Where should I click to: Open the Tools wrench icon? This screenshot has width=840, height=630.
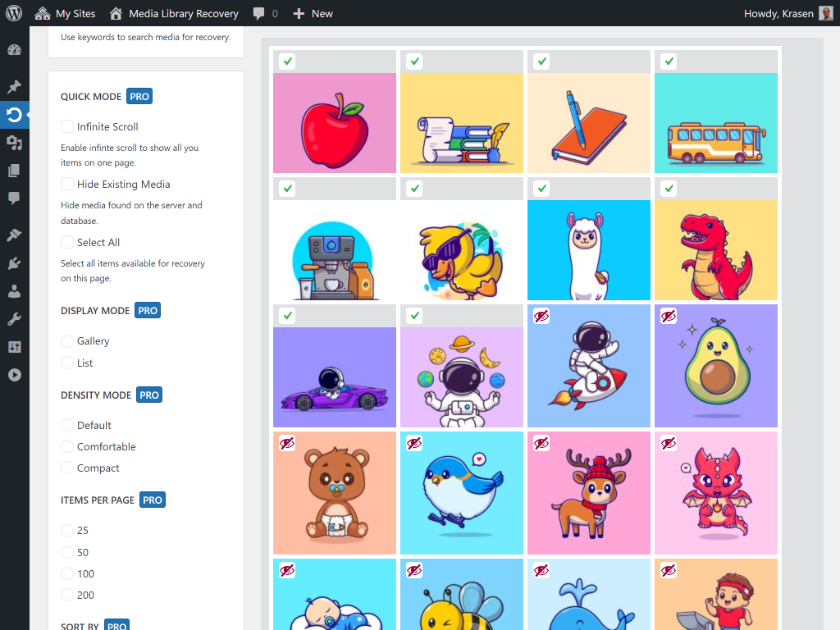[15, 319]
